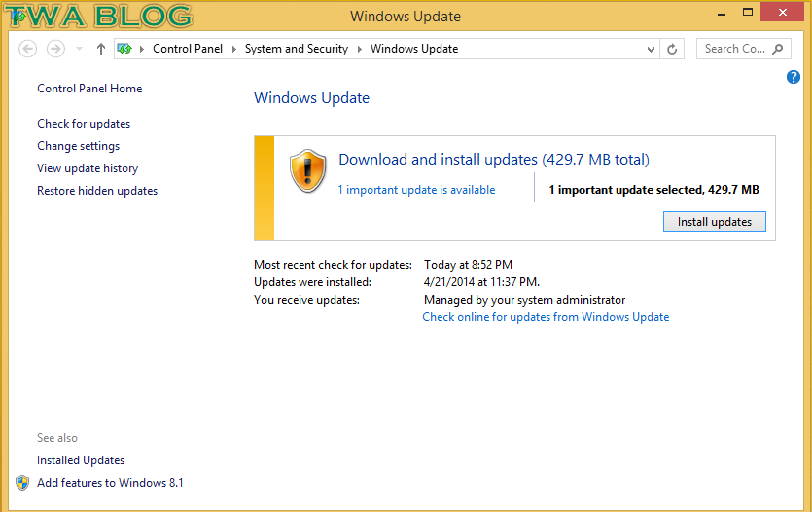This screenshot has width=812, height=512.
Task: Open Restore hidden updates
Action: point(97,191)
